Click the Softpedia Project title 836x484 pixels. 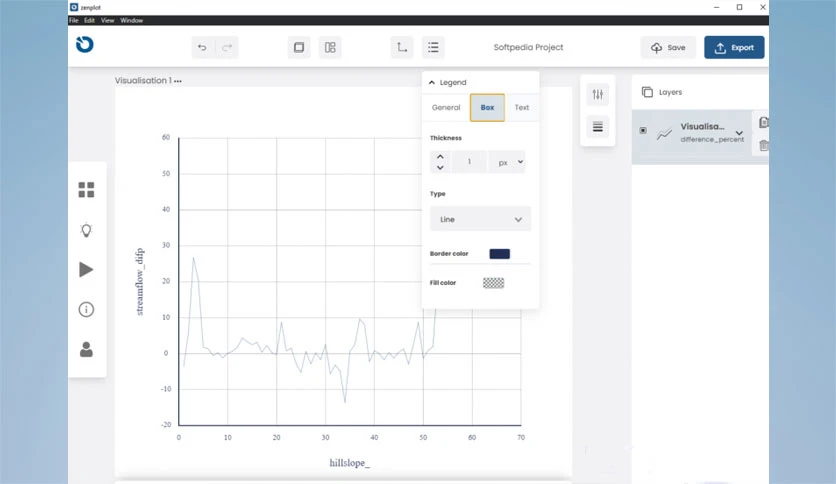click(528, 47)
